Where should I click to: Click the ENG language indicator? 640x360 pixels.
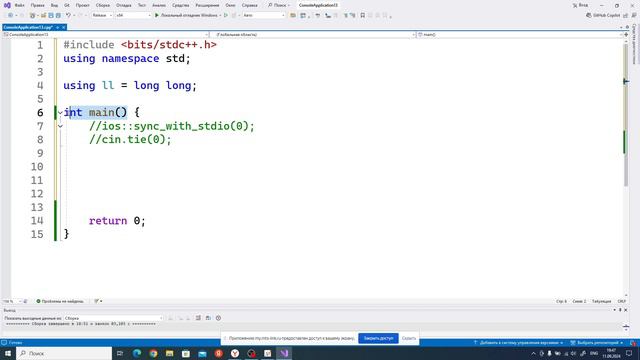(594, 353)
